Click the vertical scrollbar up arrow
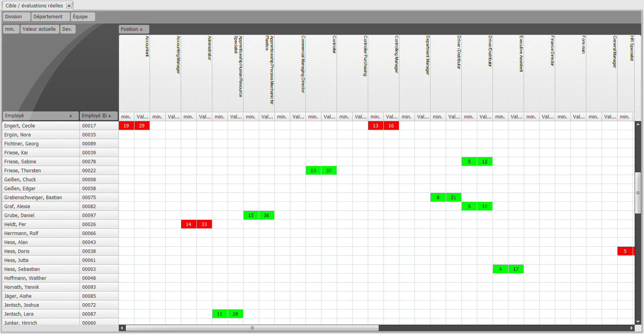 (638, 124)
